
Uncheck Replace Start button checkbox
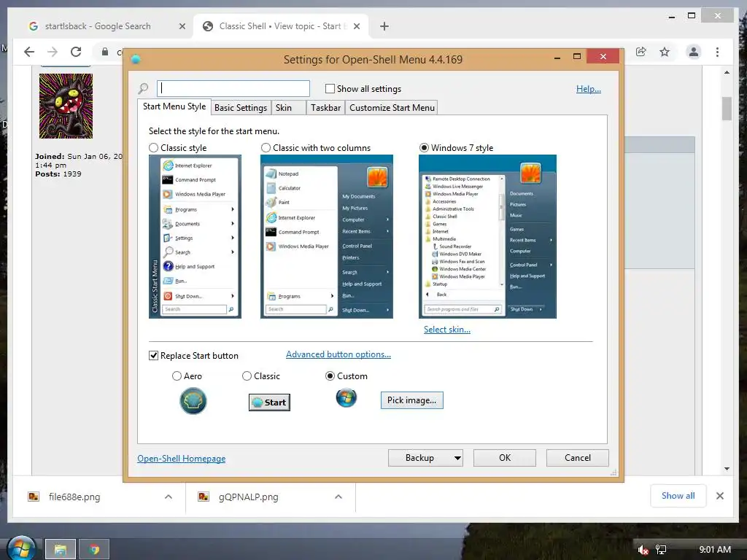[153, 356]
